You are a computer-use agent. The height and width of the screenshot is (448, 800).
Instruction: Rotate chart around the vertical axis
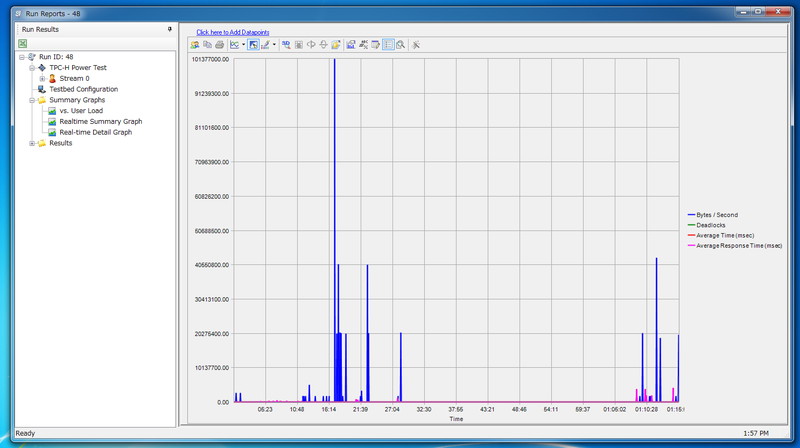(x=311, y=45)
